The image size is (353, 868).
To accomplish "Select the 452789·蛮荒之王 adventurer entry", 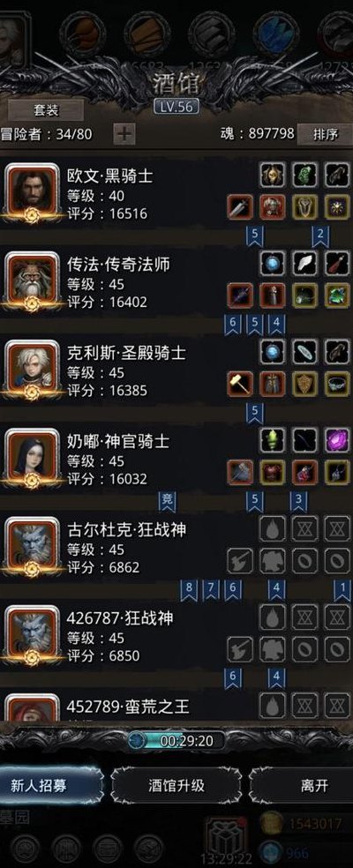I will pyautogui.click(x=176, y=706).
